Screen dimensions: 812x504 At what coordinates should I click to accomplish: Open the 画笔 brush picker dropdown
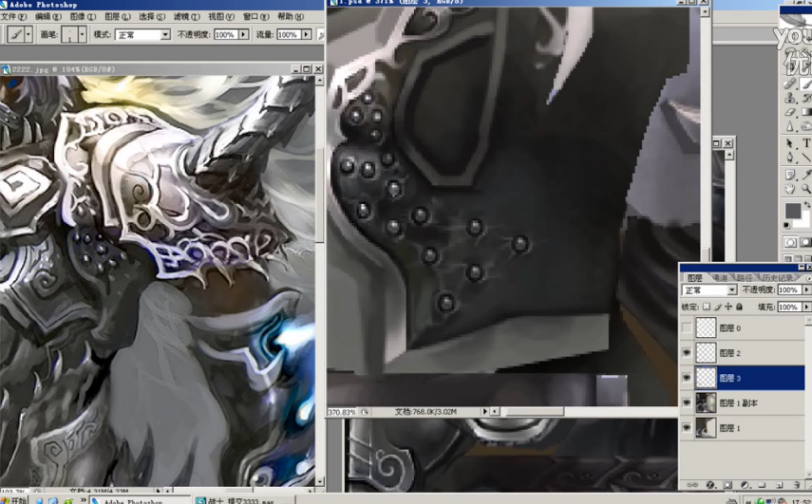click(x=82, y=35)
